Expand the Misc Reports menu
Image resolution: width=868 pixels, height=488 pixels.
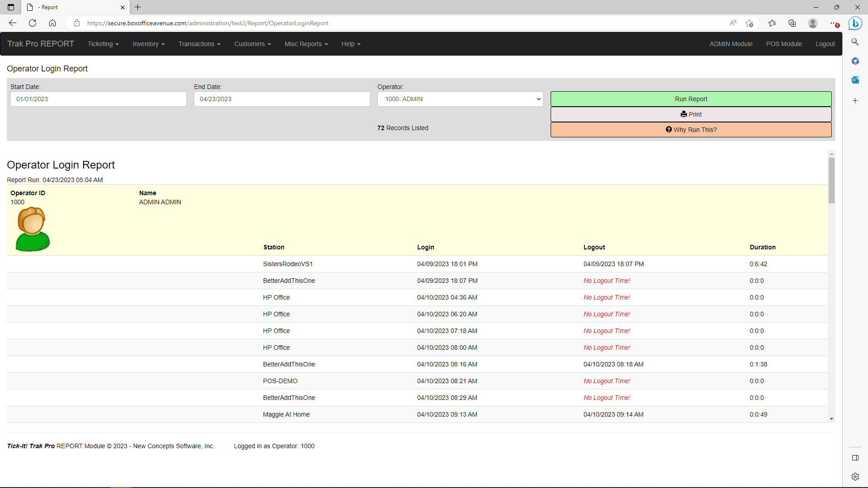tap(306, 44)
